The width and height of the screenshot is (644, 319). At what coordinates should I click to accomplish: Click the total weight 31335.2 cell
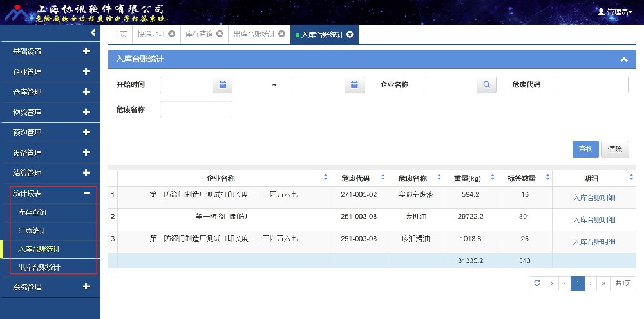point(470,260)
